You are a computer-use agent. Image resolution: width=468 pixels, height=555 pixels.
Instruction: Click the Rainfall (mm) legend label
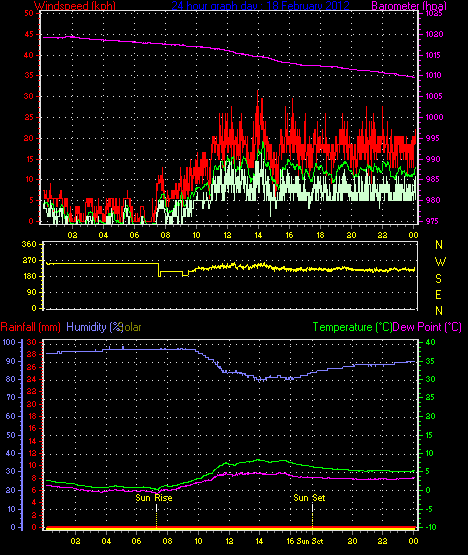coord(30,327)
